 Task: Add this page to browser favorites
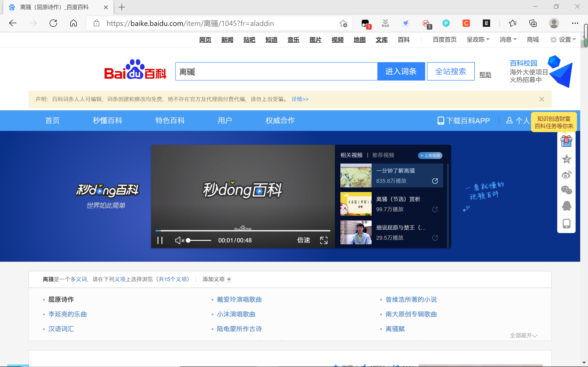343,23
